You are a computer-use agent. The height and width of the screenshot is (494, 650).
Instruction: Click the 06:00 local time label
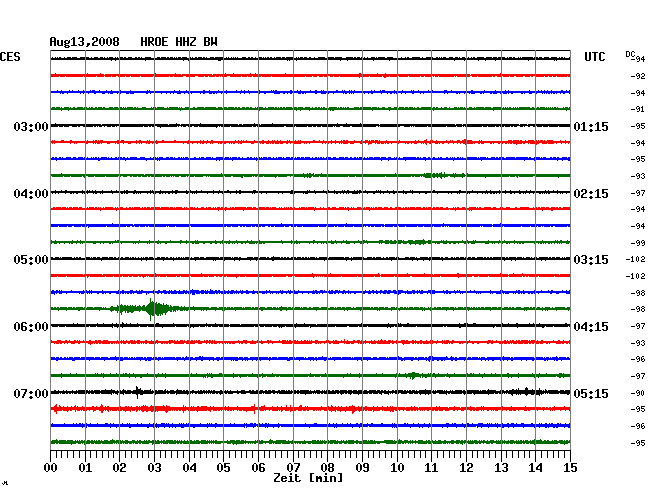[31, 327]
